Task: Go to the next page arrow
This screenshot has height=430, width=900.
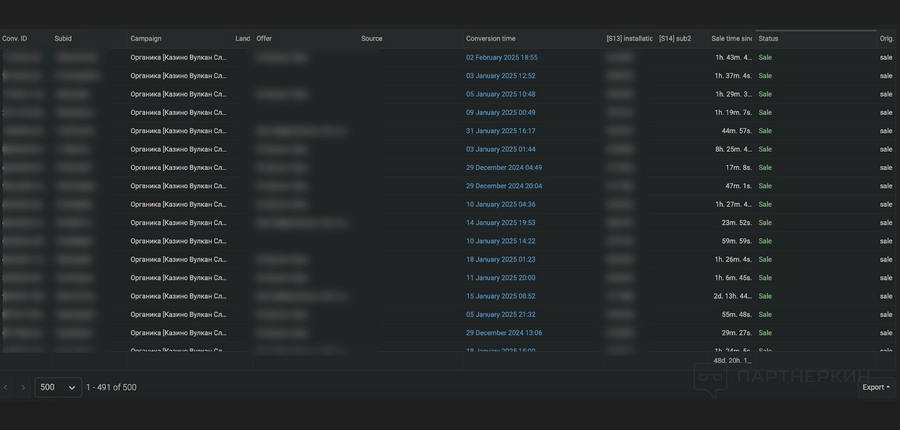Action: pyautogui.click(x=23, y=388)
